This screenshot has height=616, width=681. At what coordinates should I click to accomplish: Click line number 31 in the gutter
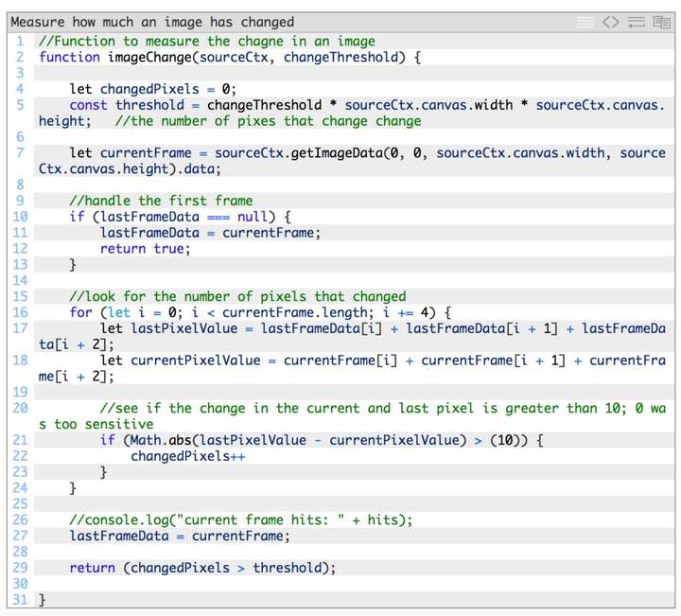(x=20, y=600)
